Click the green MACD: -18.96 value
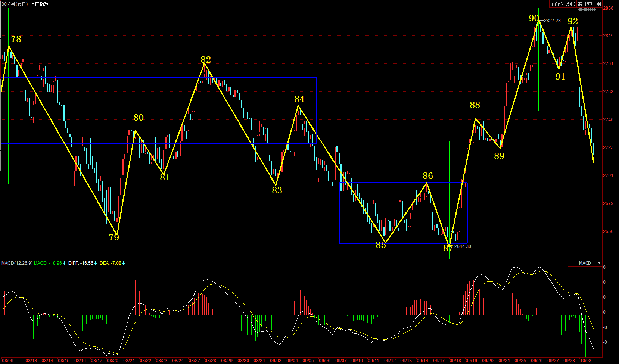The width and height of the screenshot is (619, 364). (48, 263)
